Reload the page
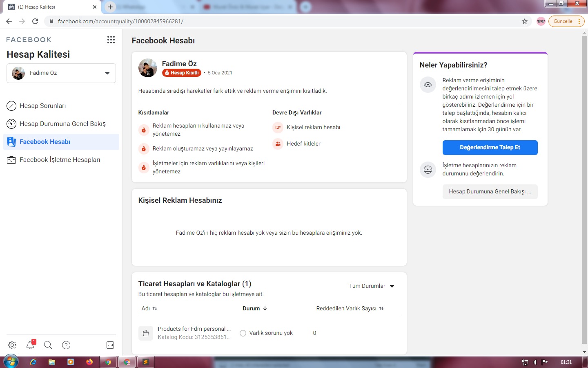Viewport: 588px width, 368px height. [x=35, y=21]
